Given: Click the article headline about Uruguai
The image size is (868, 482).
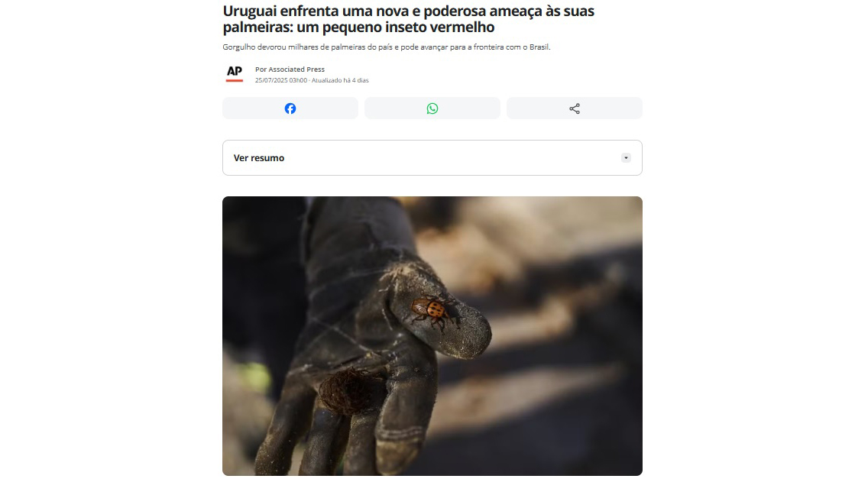Looking at the screenshot, I should pyautogui.click(x=409, y=19).
